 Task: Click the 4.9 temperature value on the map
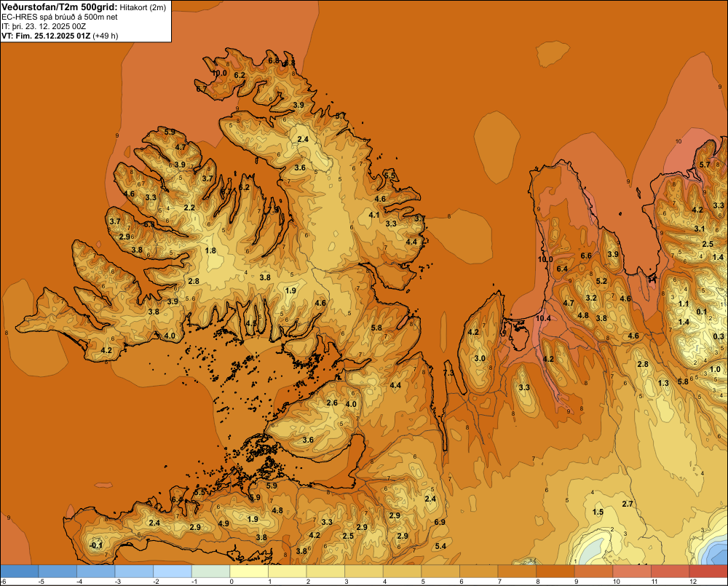click(x=223, y=523)
